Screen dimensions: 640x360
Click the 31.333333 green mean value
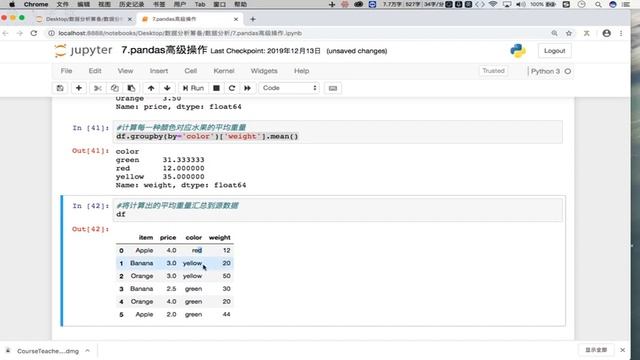[x=183, y=160]
